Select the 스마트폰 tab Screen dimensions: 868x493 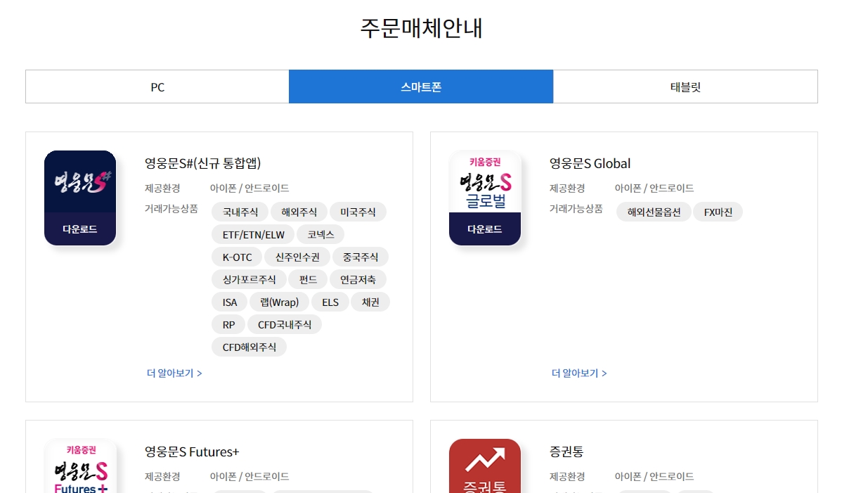(421, 87)
